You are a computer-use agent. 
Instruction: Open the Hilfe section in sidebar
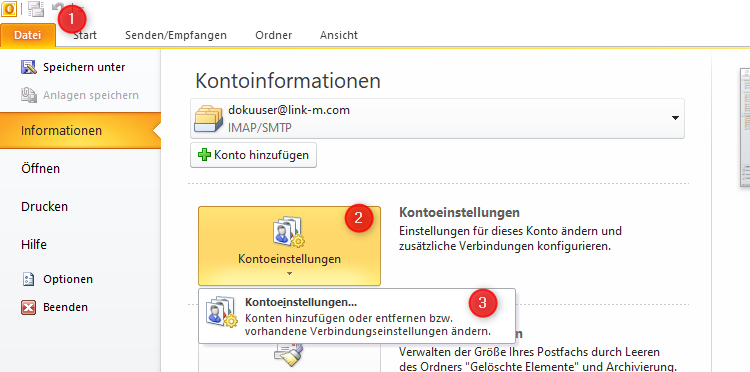tap(34, 245)
